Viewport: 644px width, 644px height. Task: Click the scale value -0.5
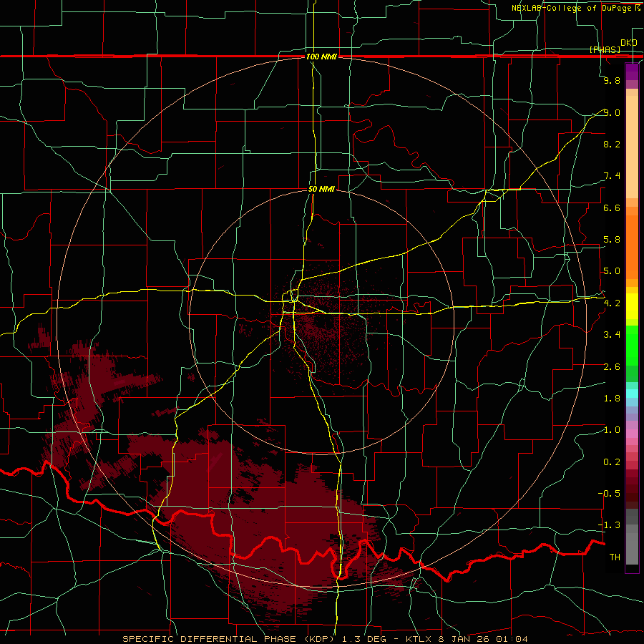click(609, 494)
